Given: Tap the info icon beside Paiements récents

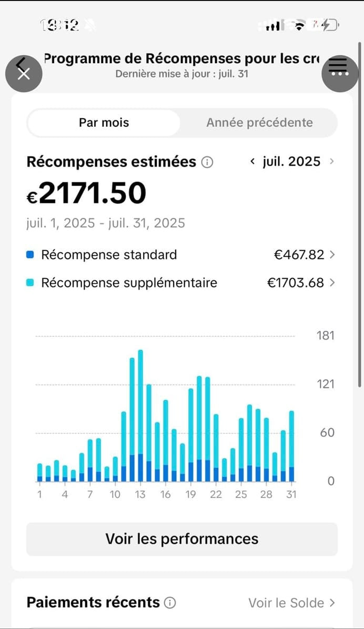Looking at the screenshot, I should [170, 603].
